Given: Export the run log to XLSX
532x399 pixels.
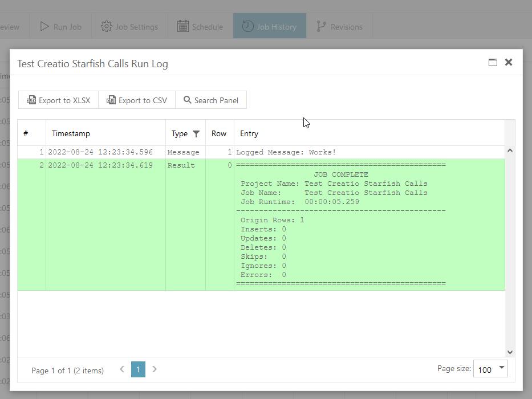Looking at the screenshot, I should 58,100.
